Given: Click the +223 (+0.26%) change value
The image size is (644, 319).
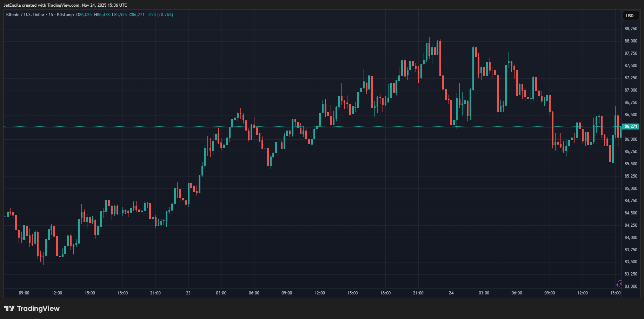Looking at the screenshot, I should click(160, 15).
